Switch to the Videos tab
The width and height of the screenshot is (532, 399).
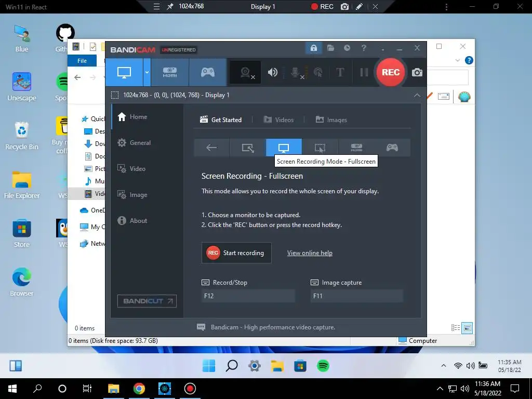278,120
